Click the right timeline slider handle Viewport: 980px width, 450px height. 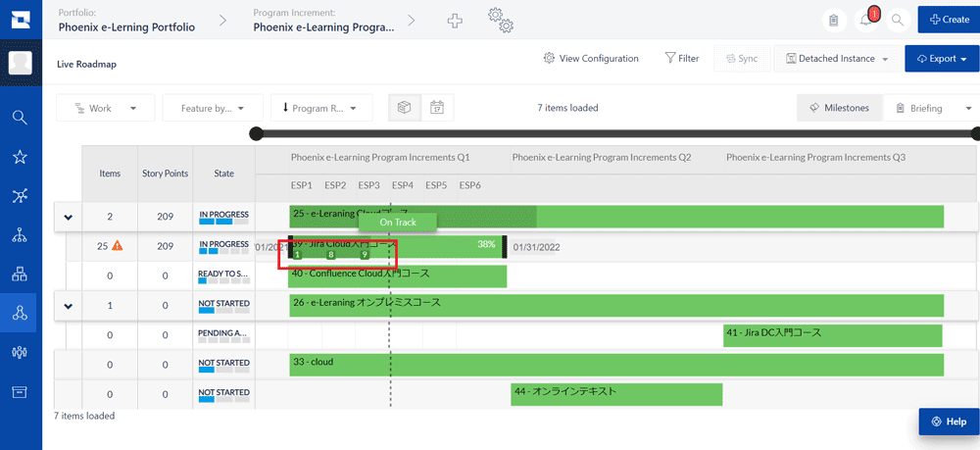(976, 133)
